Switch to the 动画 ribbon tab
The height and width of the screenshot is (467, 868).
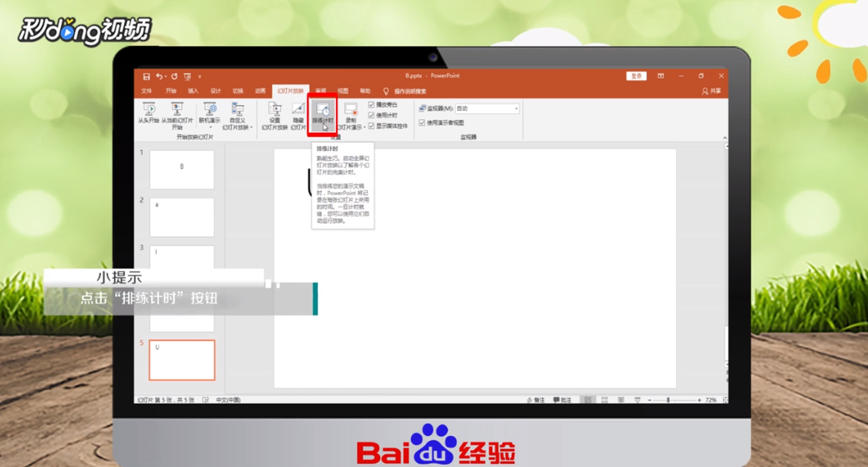pyautogui.click(x=260, y=91)
